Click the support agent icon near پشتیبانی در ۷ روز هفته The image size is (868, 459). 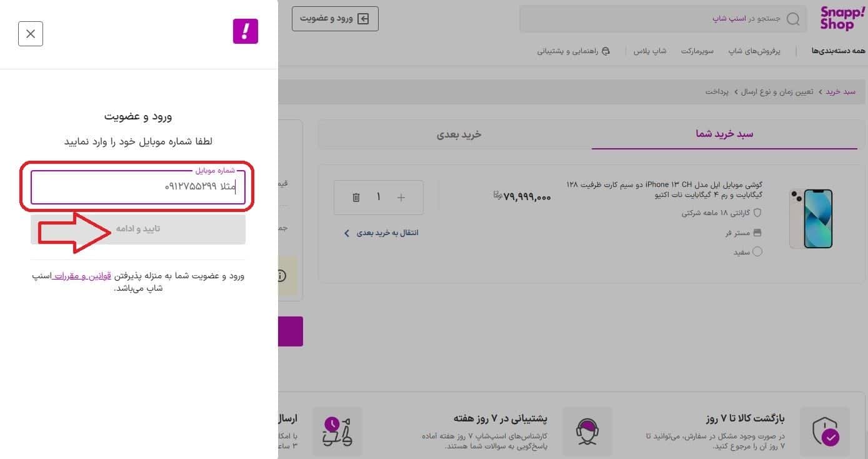point(587,431)
